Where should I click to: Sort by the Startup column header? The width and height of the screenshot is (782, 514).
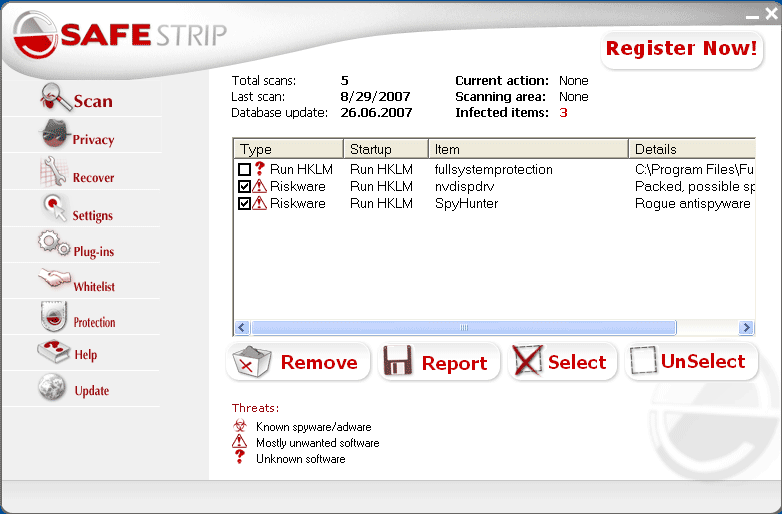(386, 149)
